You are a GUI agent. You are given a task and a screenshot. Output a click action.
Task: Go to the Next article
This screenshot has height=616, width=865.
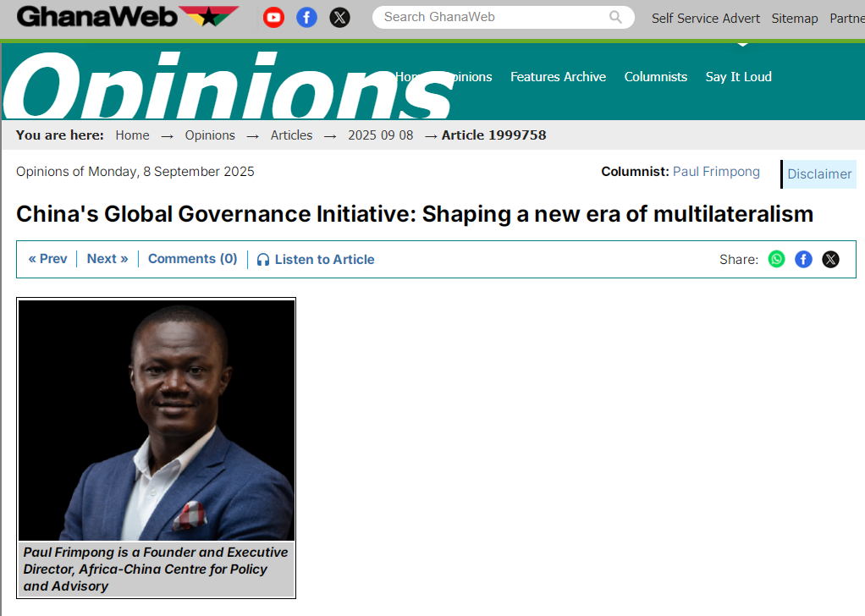107,259
